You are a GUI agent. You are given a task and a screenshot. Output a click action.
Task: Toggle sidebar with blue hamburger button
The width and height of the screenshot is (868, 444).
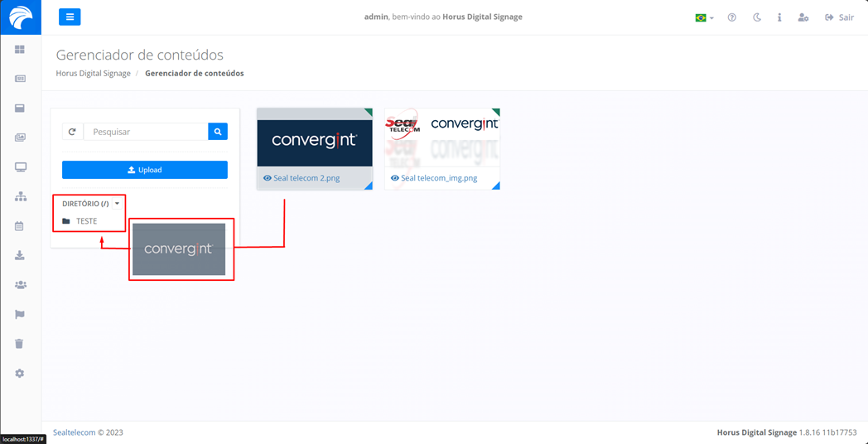tap(70, 17)
